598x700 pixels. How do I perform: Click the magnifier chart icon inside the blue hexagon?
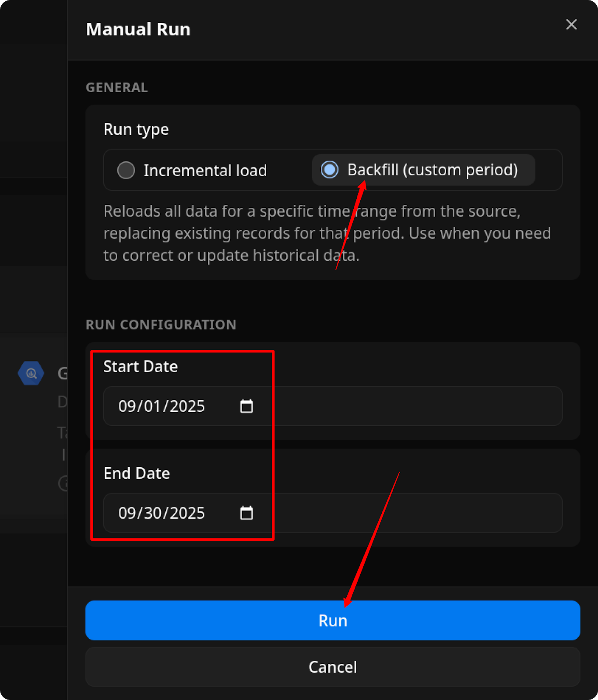click(30, 373)
